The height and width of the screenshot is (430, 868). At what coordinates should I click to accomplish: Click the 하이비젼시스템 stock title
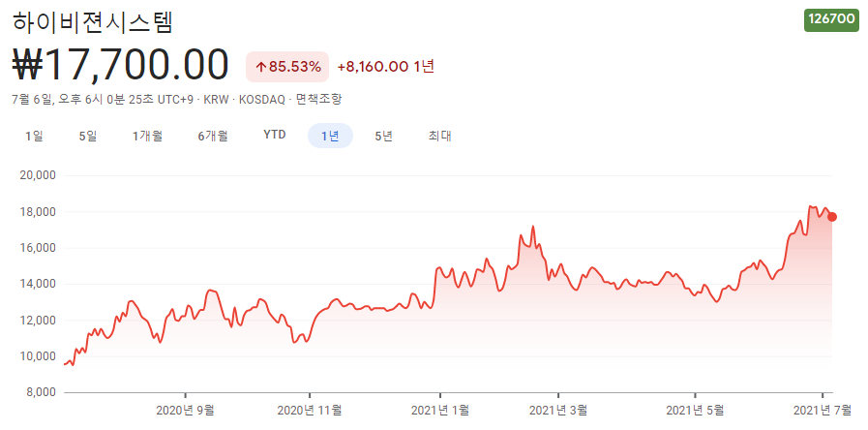[93, 22]
